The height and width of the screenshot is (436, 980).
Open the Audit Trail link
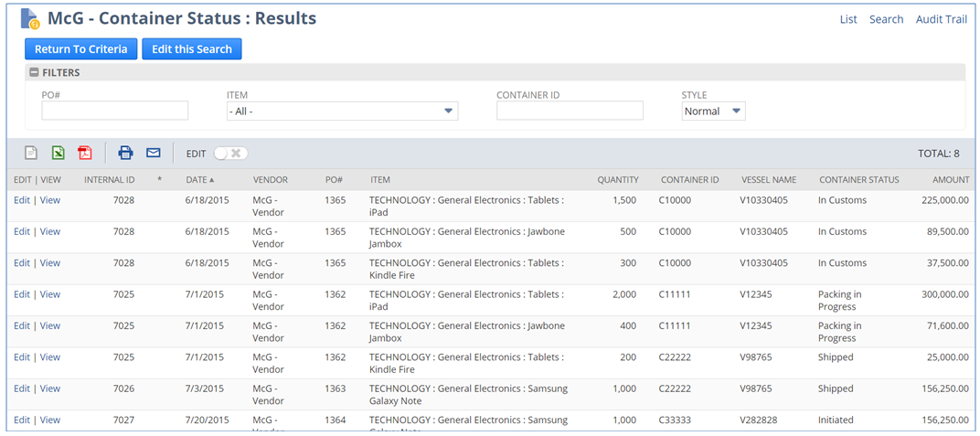coord(941,19)
